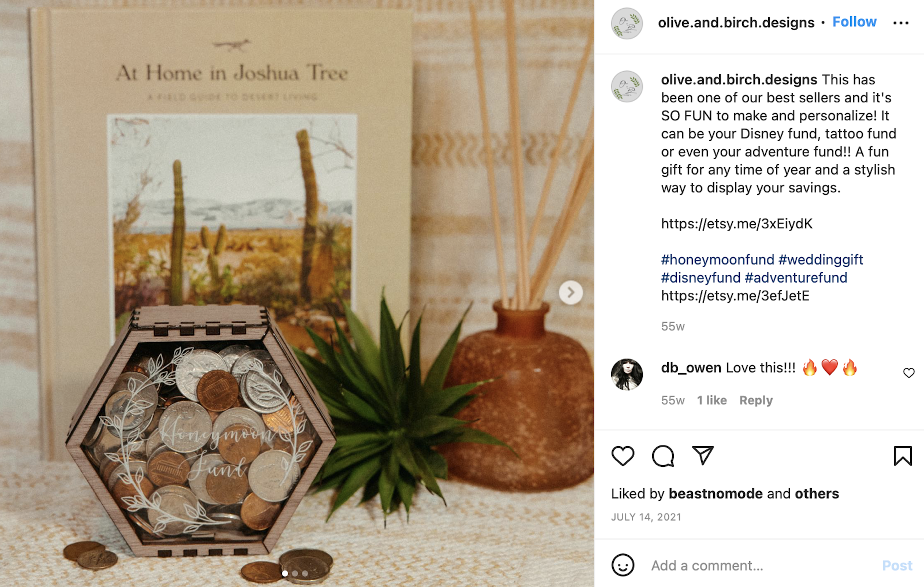Click into the Add a comment field
The height and width of the screenshot is (587, 924).
[762, 566]
